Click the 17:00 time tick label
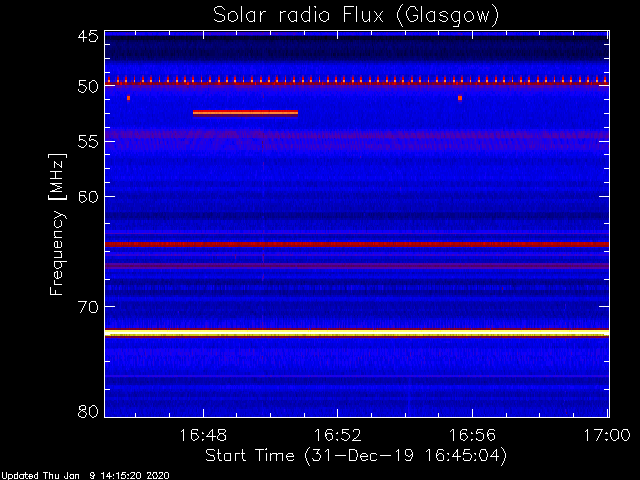640x480 pixels. [607, 435]
